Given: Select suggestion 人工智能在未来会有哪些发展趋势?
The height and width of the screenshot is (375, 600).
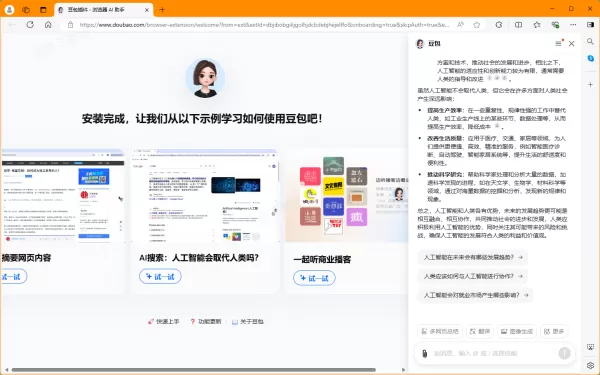Looking at the screenshot, I should 473,257.
